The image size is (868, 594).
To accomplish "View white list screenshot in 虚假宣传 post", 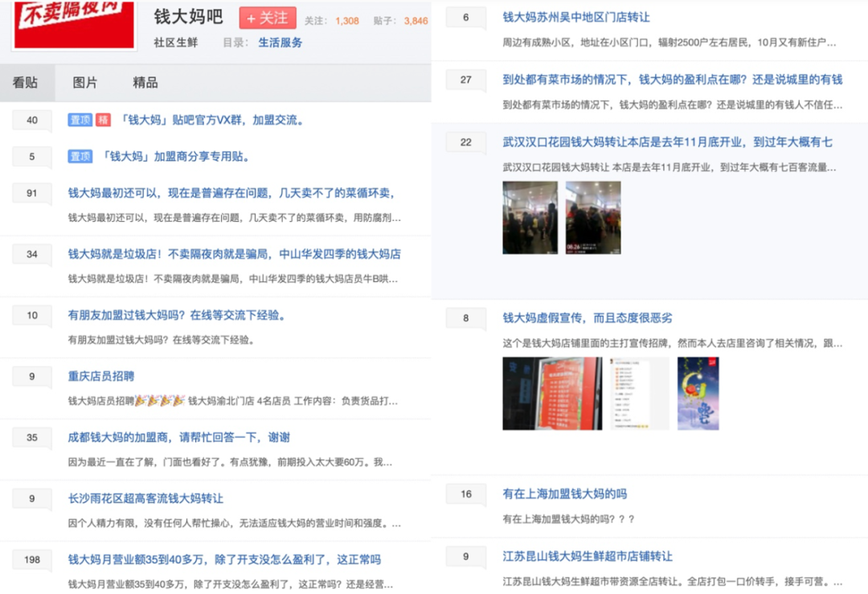I will [640, 394].
